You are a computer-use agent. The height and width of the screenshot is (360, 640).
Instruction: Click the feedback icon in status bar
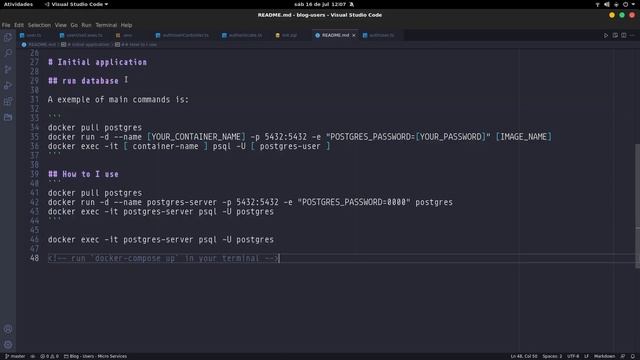click(x=623, y=356)
